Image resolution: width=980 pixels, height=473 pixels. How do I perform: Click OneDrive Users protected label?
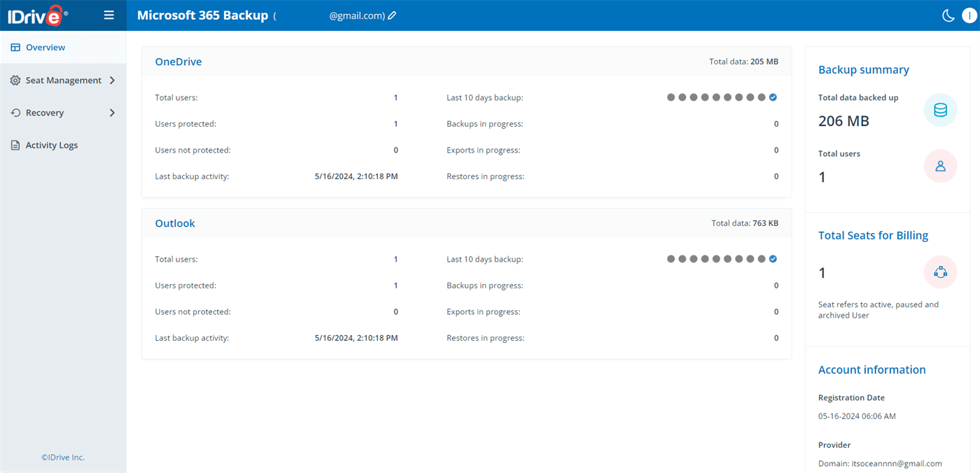click(x=185, y=124)
